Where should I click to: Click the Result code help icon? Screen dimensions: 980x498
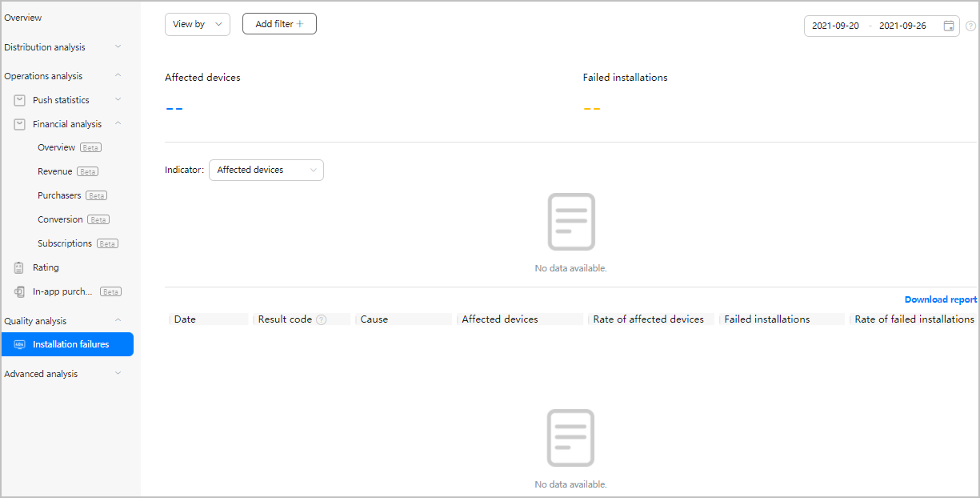click(322, 319)
